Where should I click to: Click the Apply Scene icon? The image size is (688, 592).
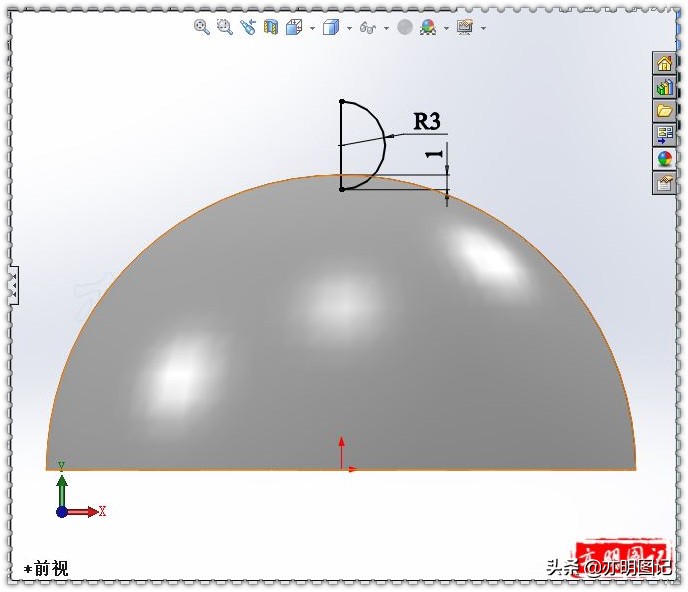coord(428,27)
